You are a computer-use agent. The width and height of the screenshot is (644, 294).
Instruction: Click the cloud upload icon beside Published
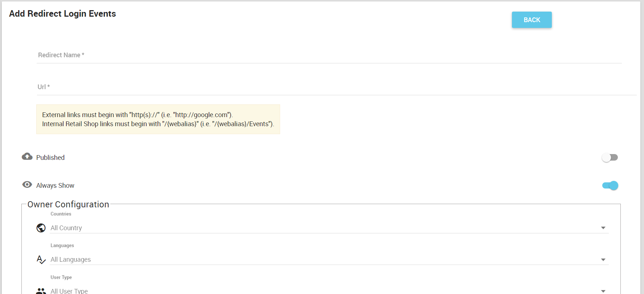click(27, 157)
